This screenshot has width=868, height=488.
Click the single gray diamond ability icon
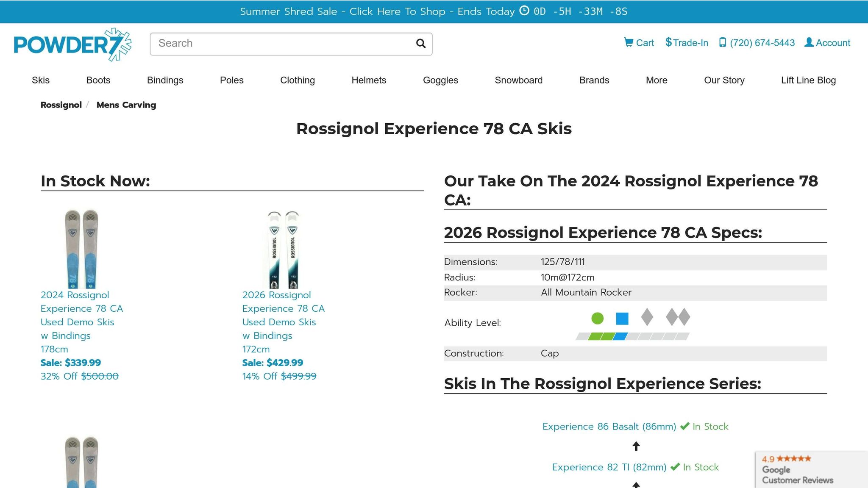click(x=647, y=317)
